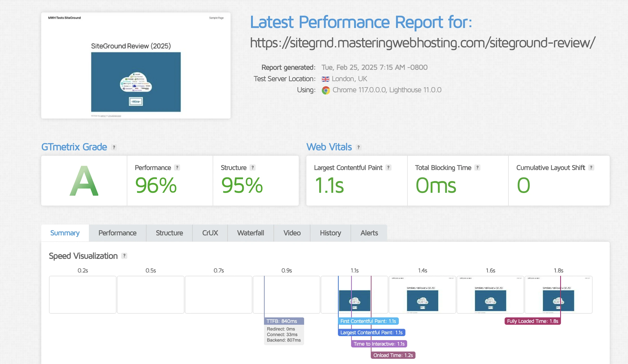This screenshot has width=628, height=364.
Task: Click the 1.4s filmstrip frame
Action: (422, 295)
